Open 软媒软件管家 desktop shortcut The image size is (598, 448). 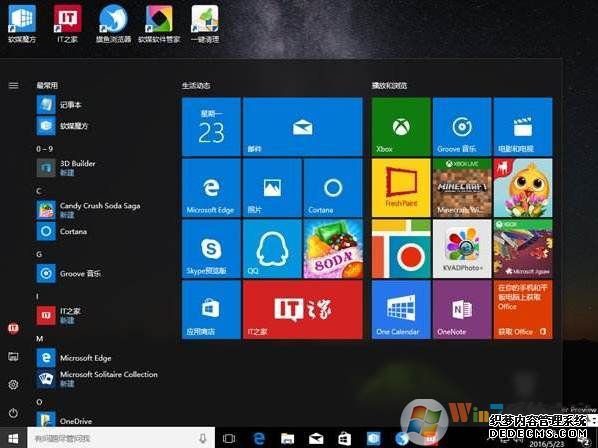159,23
